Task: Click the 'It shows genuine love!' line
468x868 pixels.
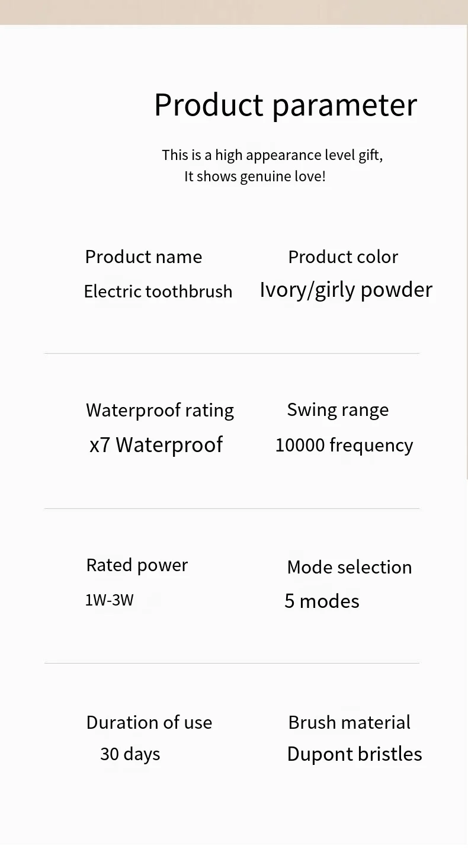Action: pos(255,177)
